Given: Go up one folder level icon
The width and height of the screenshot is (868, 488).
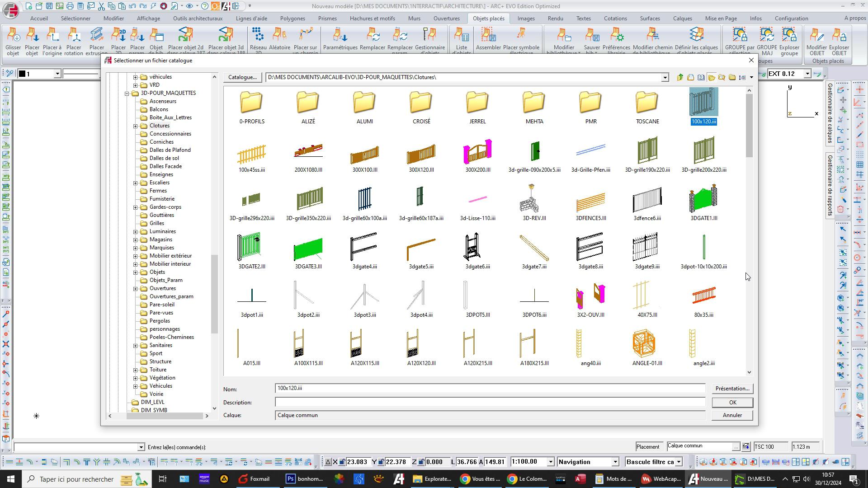Looking at the screenshot, I should click(x=680, y=77).
